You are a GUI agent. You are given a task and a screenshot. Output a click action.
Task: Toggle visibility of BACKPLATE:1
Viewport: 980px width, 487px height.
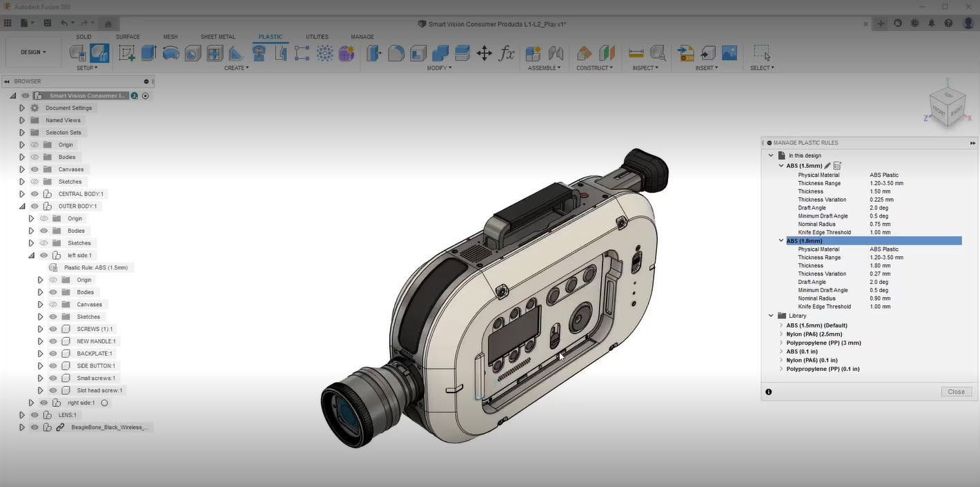click(x=53, y=354)
